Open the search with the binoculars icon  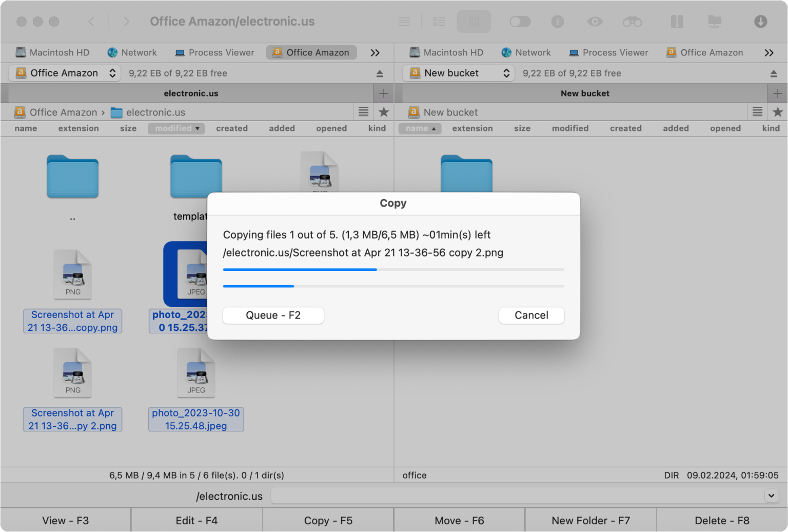point(632,22)
